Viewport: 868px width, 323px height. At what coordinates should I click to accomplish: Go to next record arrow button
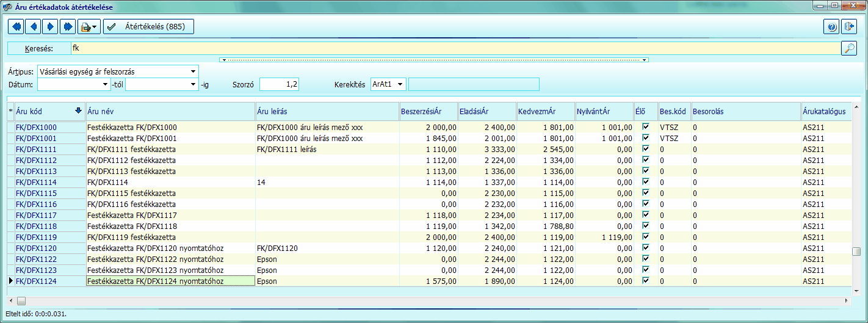click(x=50, y=27)
